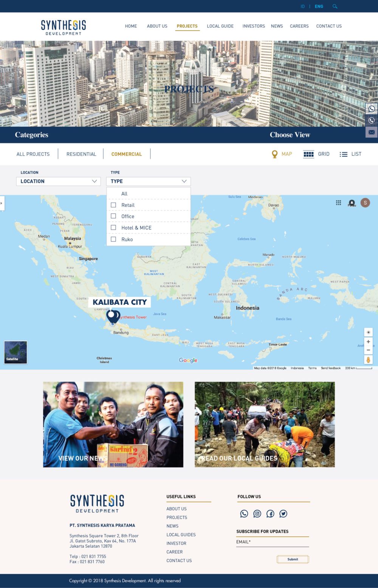This screenshot has width=378, height=588.
Task: Open About Us in main navigation
Action: point(157,26)
